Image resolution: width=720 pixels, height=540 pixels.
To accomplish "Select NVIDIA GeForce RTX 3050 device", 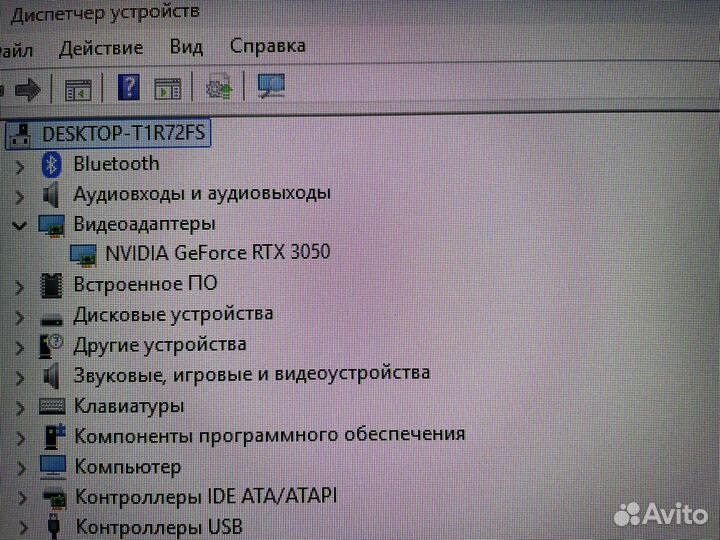I will [218, 253].
